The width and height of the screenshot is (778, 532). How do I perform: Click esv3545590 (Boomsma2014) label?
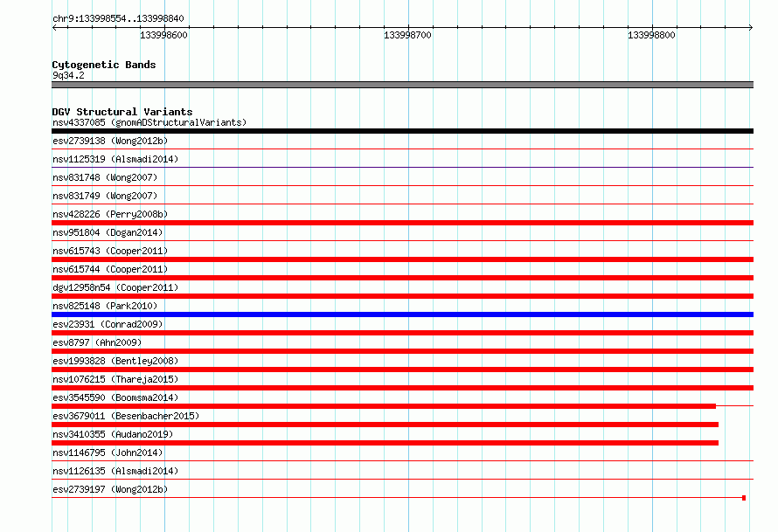(x=115, y=397)
